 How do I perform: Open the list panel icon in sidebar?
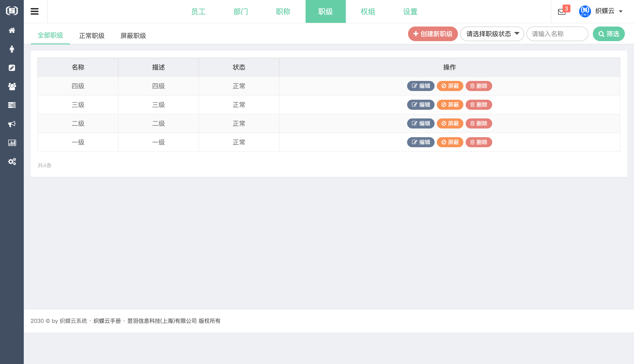(x=12, y=105)
